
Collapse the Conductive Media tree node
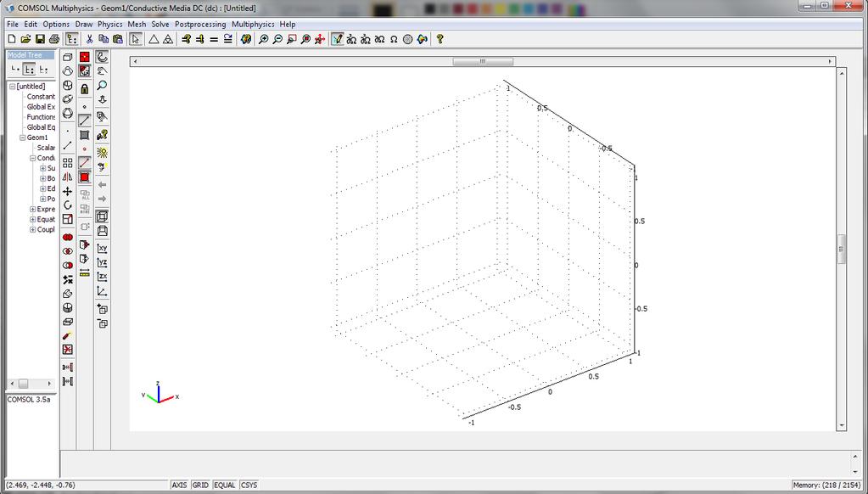32,158
